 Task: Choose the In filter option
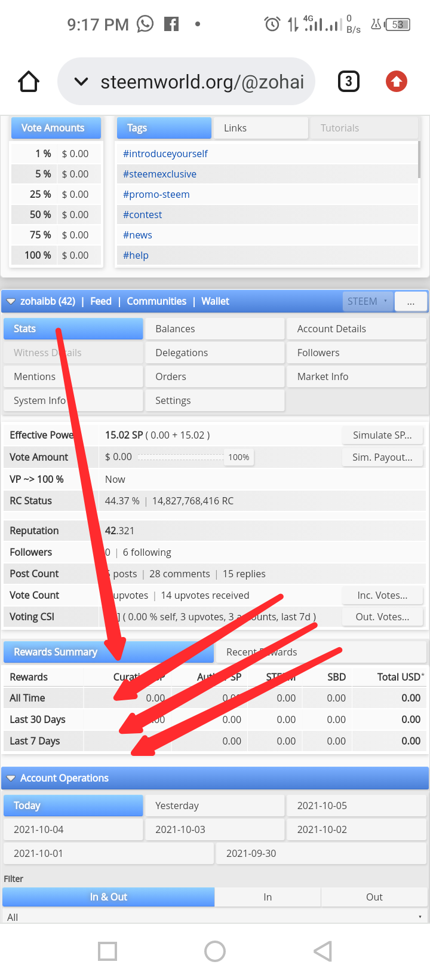click(268, 897)
